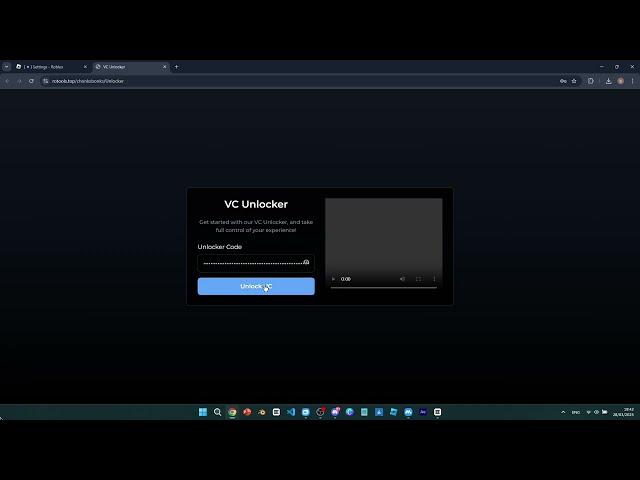The height and width of the screenshot is (480, 640).
Task: Expand the tab search dropdown arrow
Action: pos(6,67)
